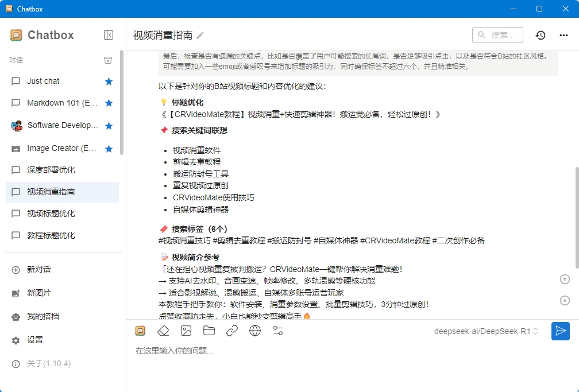Screen dimensions: 579x392
Task: Click the 重复视频过原创 bullet item
Action: point(201,185)
